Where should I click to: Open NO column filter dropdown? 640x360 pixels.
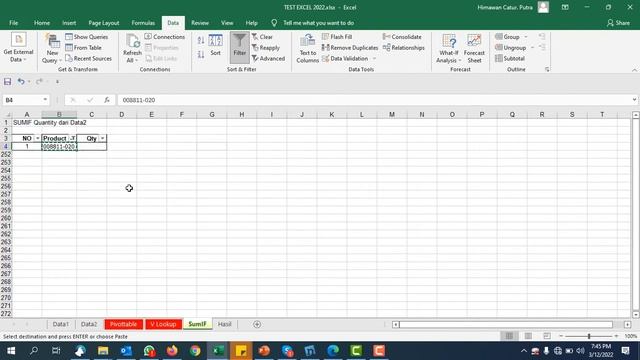(38, 138)
